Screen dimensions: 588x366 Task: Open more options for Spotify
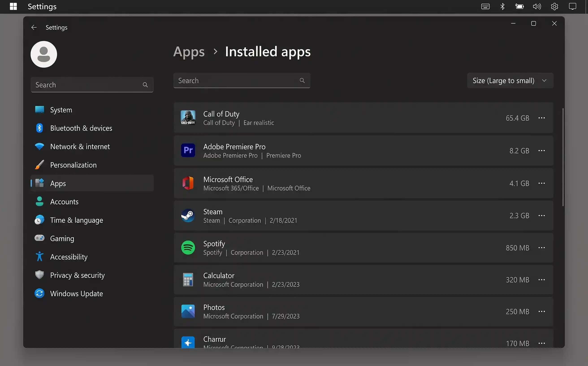(x=542, y=248)
